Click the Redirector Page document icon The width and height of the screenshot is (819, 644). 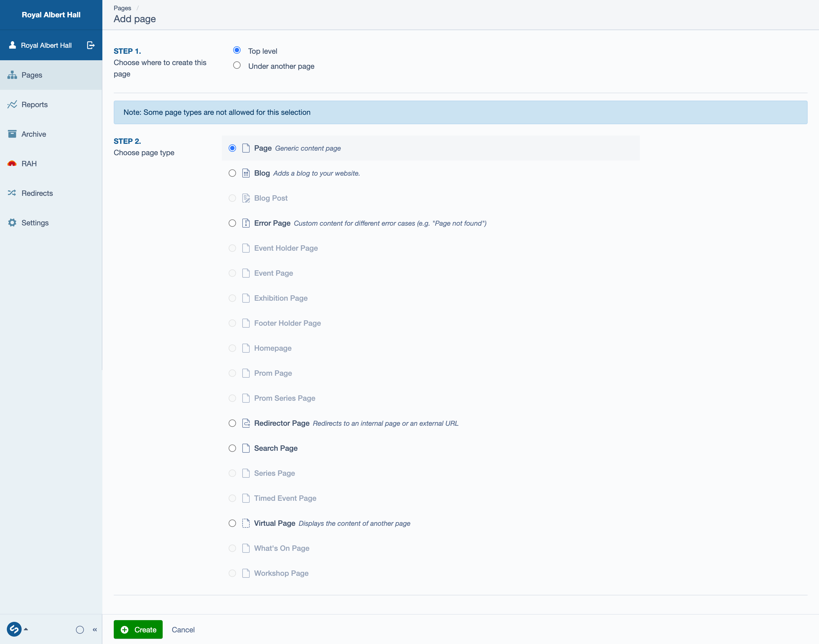pyautogui.click(x=246, y=423)
